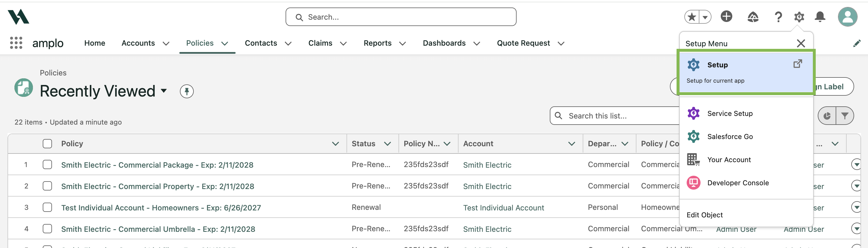Focus the Search this list field
This screenshot has width=868, height=248.
click(614, 116)
